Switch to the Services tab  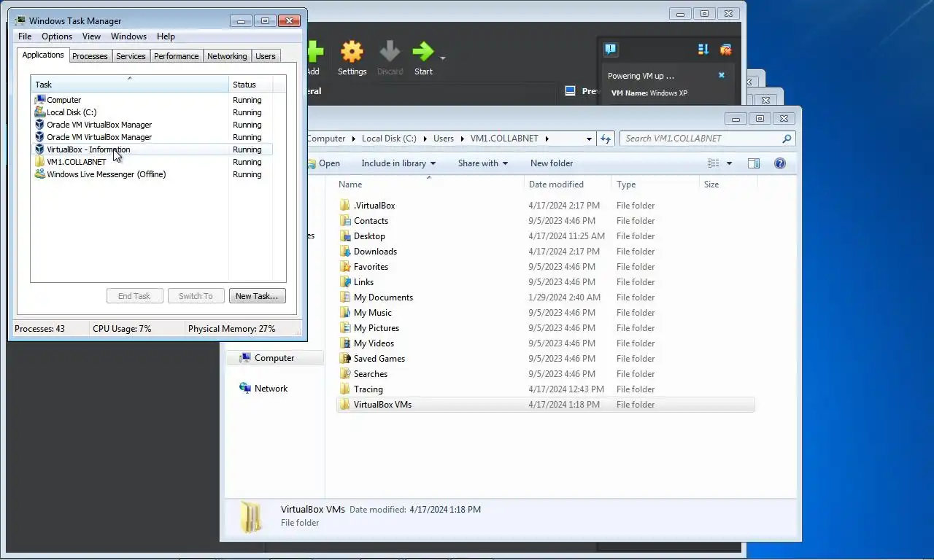[131, 56]
